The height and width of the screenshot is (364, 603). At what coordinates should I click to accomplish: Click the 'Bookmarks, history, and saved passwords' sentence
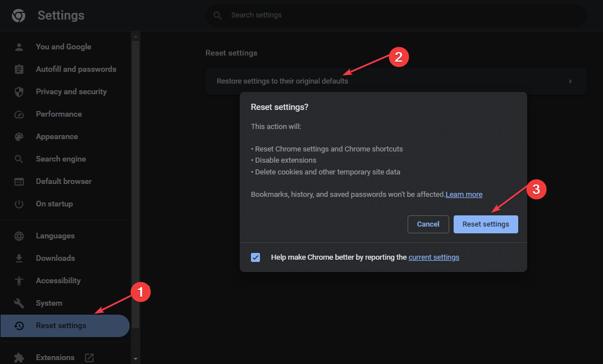[348, 195]
